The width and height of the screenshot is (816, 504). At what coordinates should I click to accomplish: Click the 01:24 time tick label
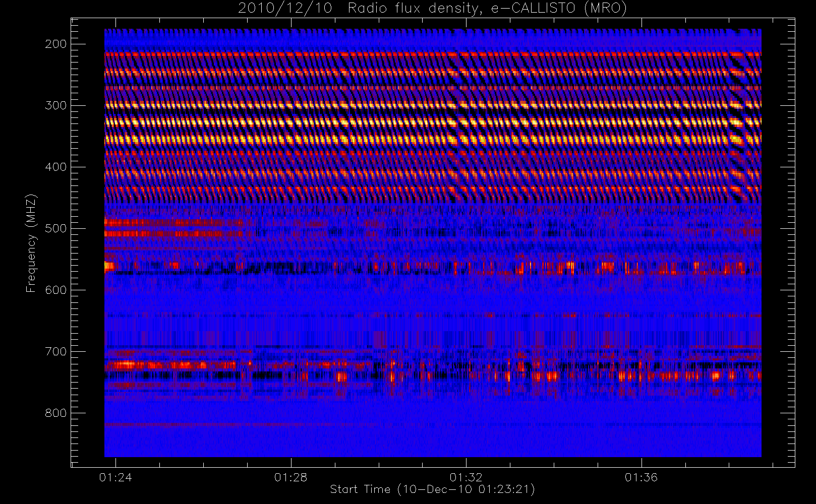[115, 477]
